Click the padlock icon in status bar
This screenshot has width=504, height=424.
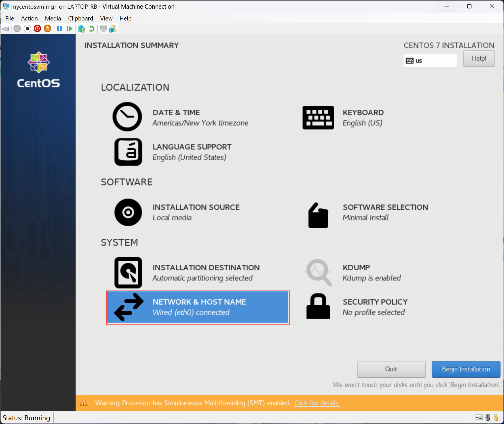click(x=496, y=417)
